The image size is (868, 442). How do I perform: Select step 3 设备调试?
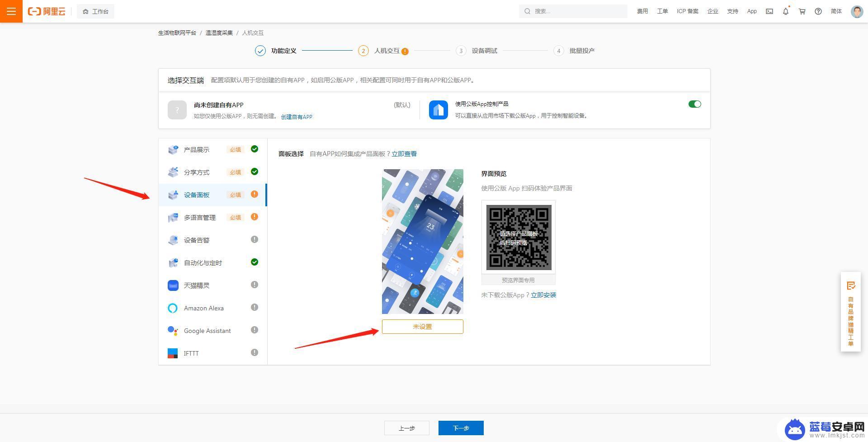pos(476,51)
